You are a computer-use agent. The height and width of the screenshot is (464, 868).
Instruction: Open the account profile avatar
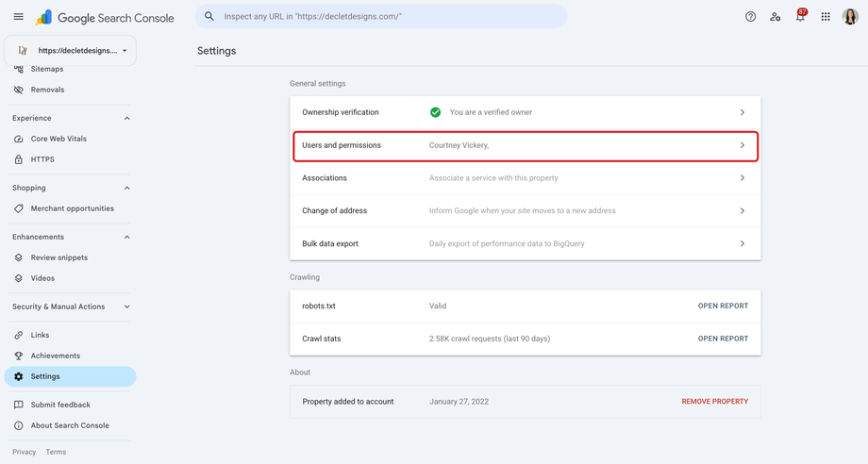point(850,17)
